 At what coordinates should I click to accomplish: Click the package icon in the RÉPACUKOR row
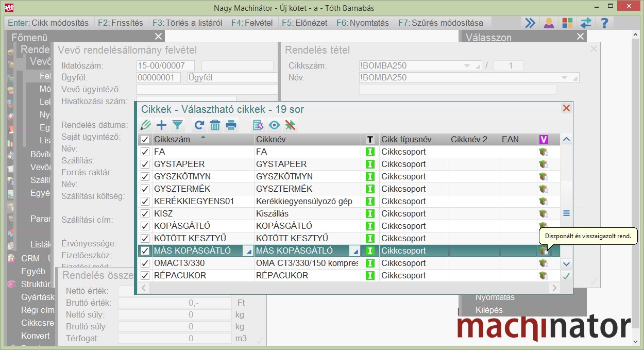(544, 275)
